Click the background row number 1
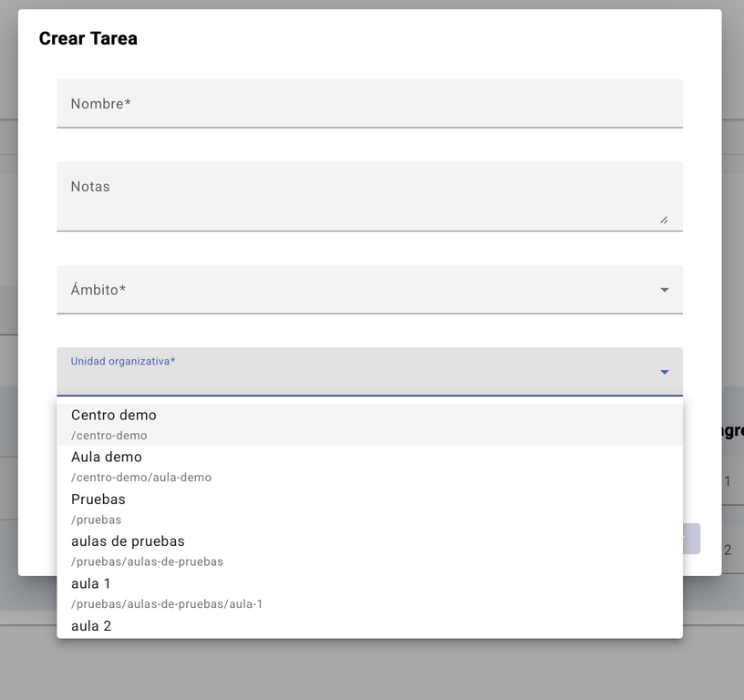Viewport: 744px width, 700px height. click(728, 481)
